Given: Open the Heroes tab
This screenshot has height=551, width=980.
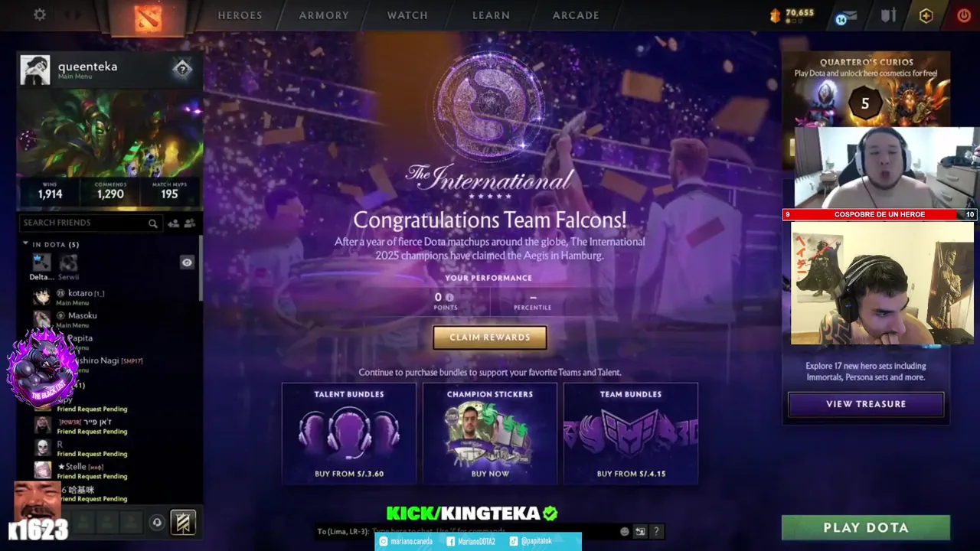Looking at the screenshot, I should pyautogui.click(x=240, y=15).
